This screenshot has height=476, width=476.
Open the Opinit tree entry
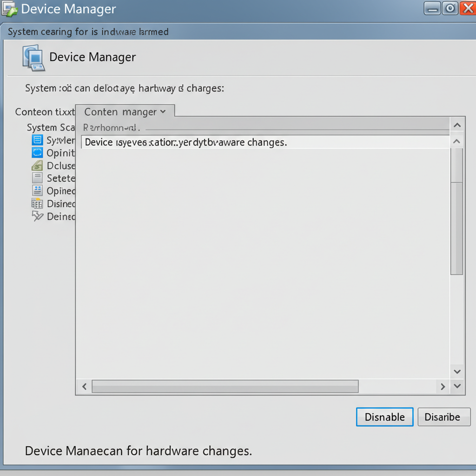click(60, 153)
